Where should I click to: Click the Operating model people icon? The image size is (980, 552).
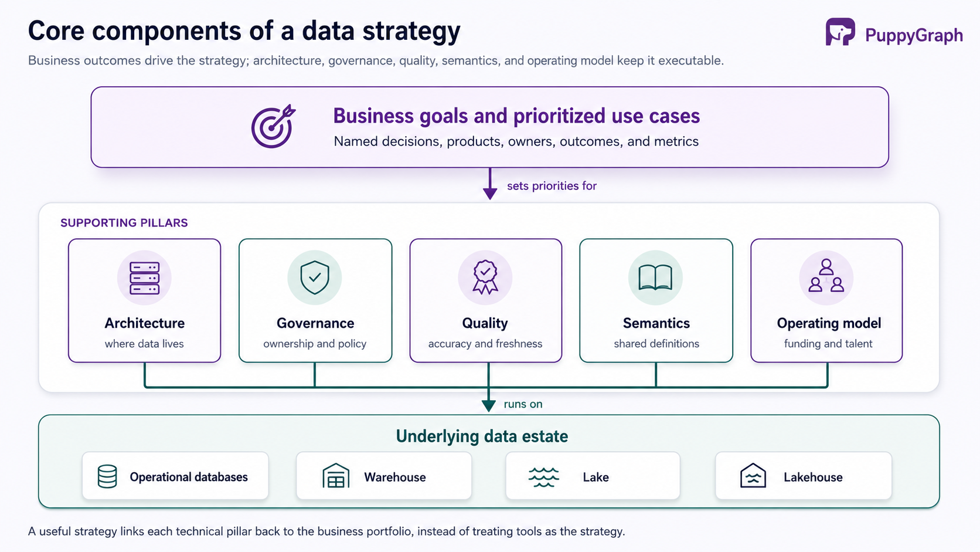(826, 276)
